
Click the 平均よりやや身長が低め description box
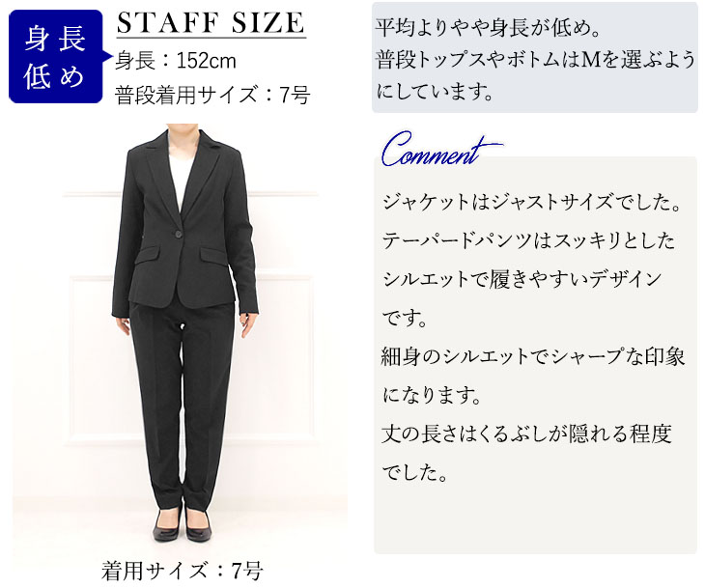click(535, 58)
